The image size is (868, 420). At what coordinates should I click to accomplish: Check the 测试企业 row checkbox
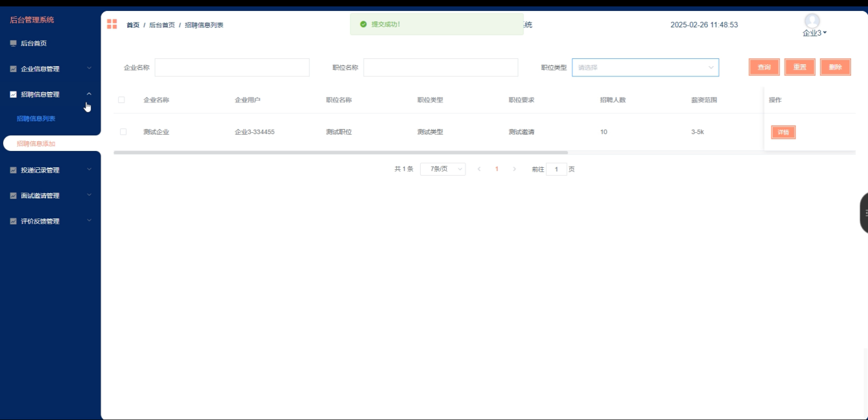coord(123,132)
